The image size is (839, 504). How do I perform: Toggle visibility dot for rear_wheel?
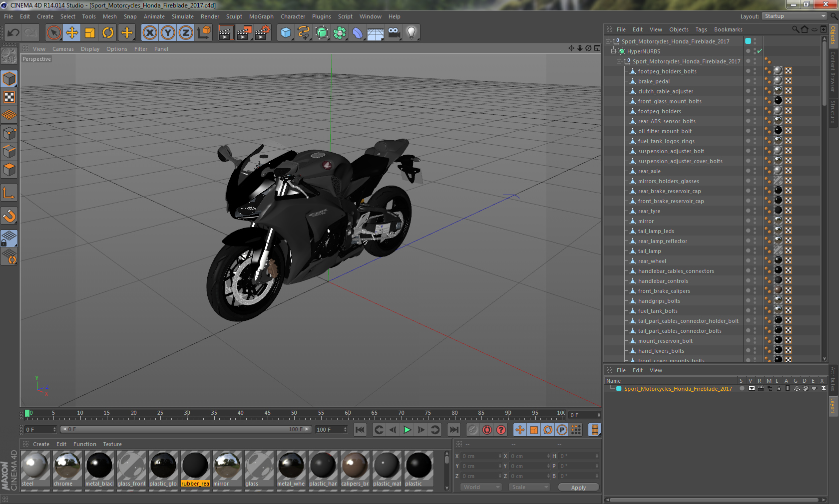(x=748, y=260)
